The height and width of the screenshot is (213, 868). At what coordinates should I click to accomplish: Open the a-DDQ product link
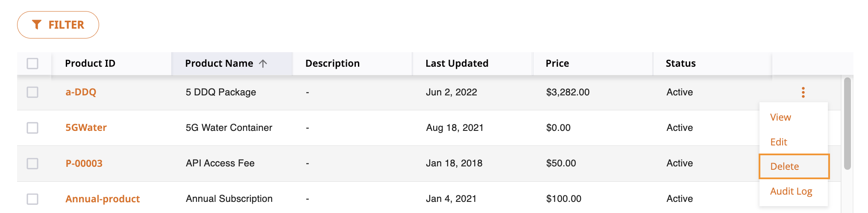(81, 92)
